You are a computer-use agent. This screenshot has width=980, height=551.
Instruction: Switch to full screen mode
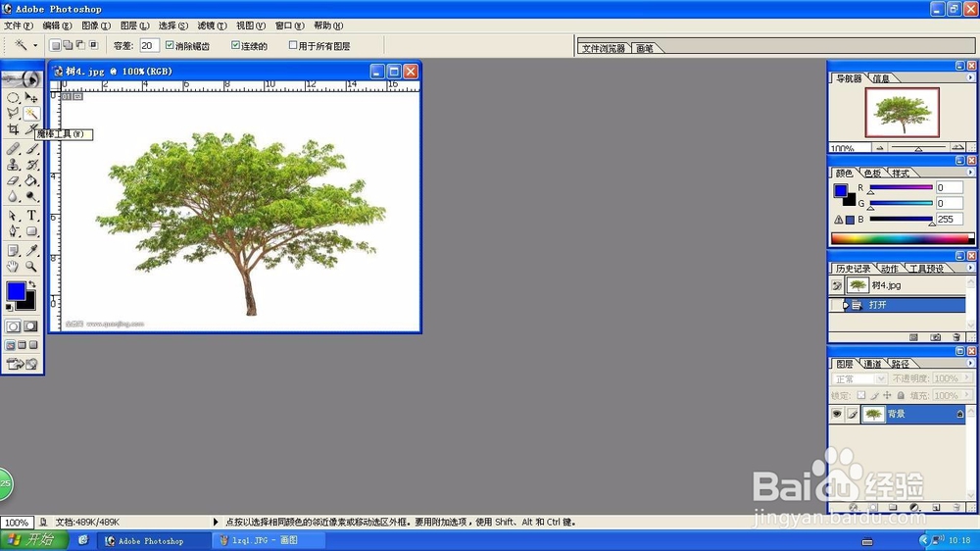33,344
